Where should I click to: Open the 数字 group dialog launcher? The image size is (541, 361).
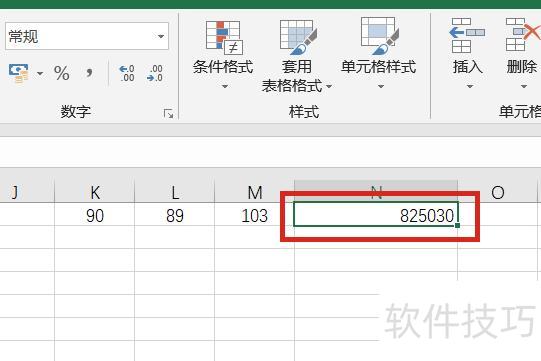[168, 114]
